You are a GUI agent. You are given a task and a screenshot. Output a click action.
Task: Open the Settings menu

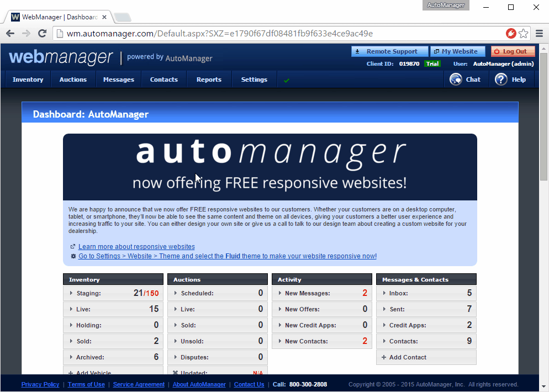[254, 80]
